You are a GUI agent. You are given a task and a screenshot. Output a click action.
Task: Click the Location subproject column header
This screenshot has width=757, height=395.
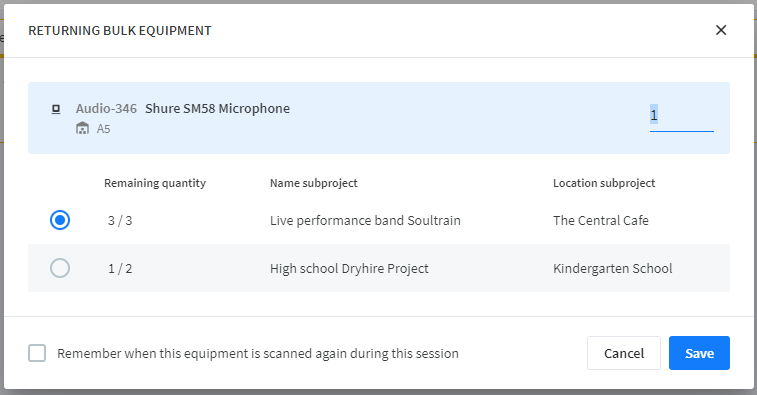[604, 183]
